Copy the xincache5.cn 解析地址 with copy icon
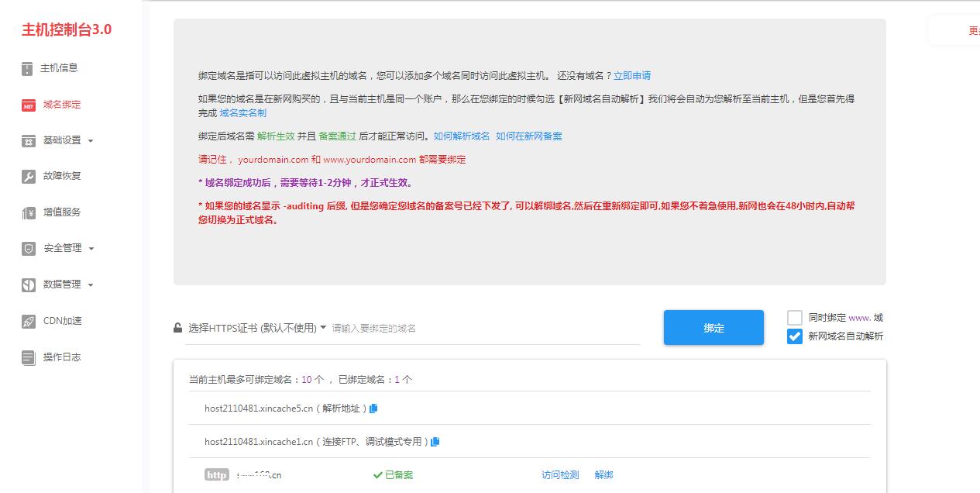 click(373, 409)
